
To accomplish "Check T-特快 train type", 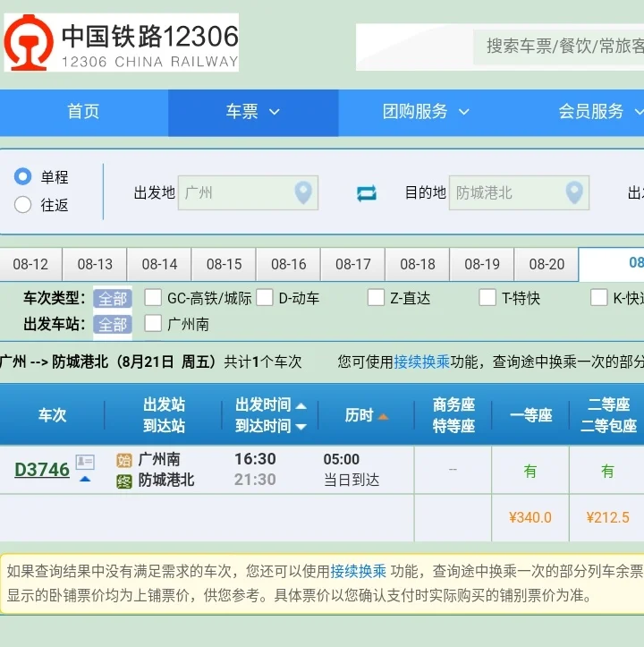I will coord(487,297).
